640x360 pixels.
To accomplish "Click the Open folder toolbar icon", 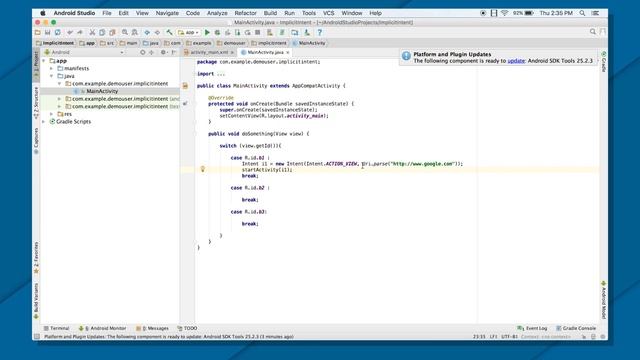I will [x=38, y=32].
